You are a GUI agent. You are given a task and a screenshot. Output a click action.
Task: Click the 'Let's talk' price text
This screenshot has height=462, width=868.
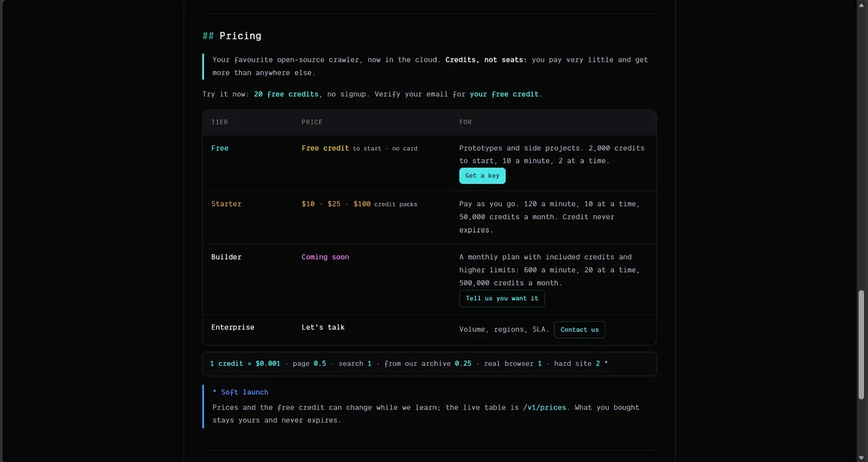[x=323, y=327]
